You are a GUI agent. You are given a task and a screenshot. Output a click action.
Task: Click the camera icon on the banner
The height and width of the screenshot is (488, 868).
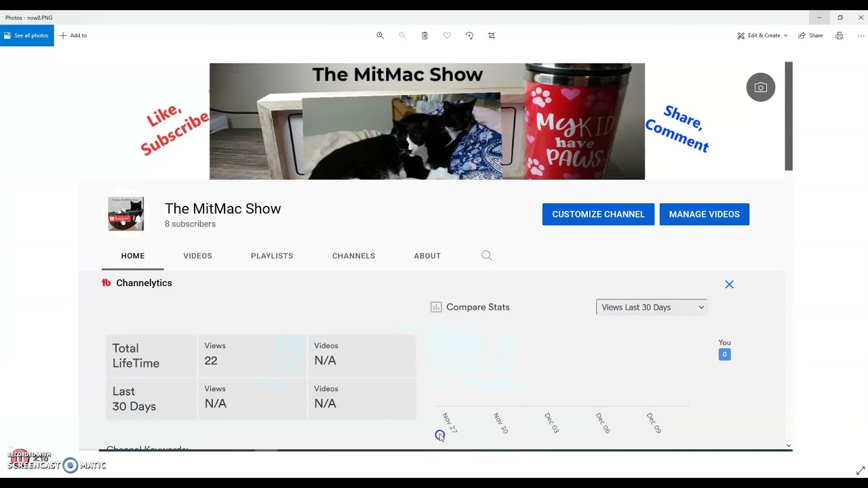coord(761,87)
